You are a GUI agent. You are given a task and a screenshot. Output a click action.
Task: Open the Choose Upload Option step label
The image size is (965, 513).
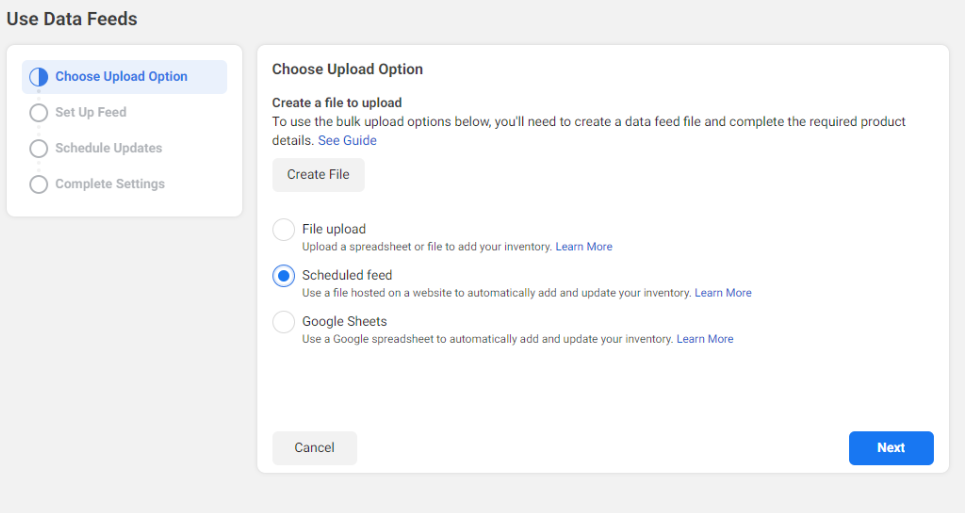(121, 77)
